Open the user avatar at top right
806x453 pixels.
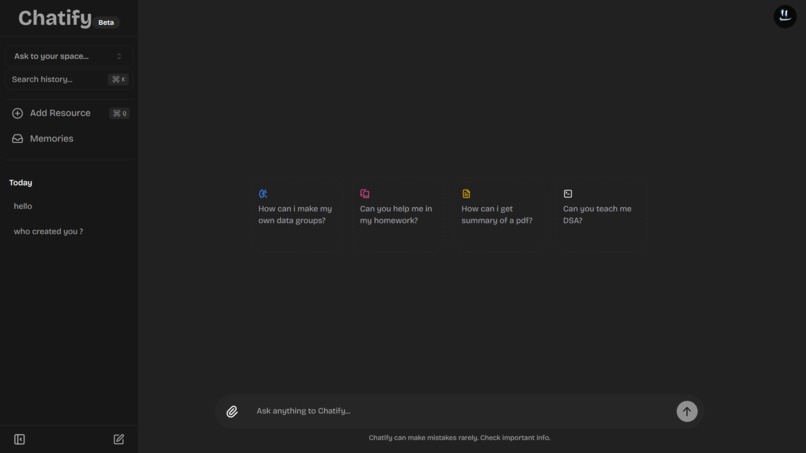pyautogui.click(x=785, y=16)
